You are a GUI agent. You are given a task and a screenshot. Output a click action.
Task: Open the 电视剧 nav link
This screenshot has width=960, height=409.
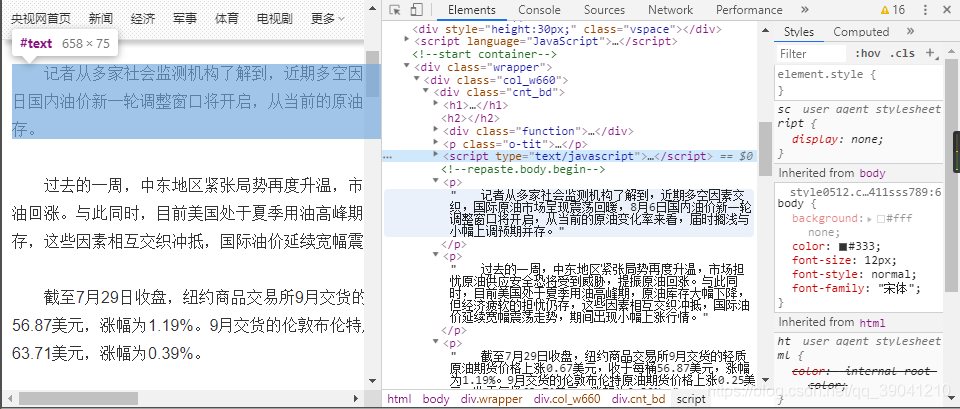click(274, 19)
